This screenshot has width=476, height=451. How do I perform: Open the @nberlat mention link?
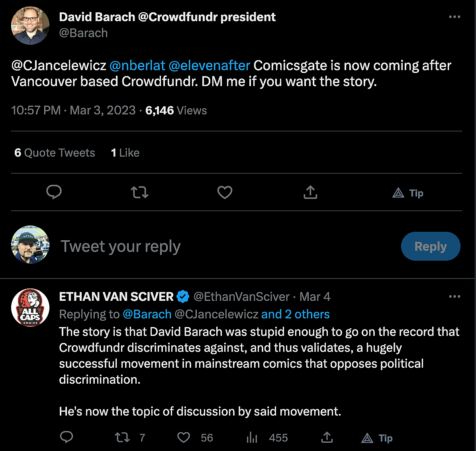pos(137,65)
